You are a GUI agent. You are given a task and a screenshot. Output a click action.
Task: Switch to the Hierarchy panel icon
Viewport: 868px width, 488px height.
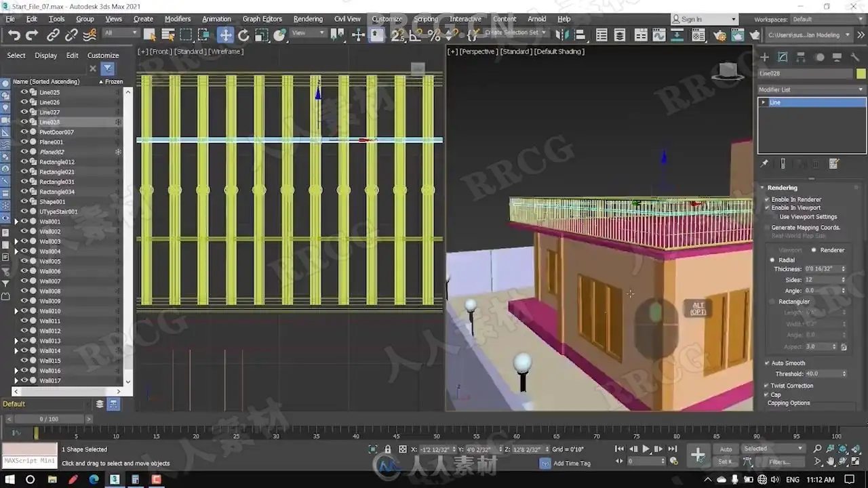[801, 58]
